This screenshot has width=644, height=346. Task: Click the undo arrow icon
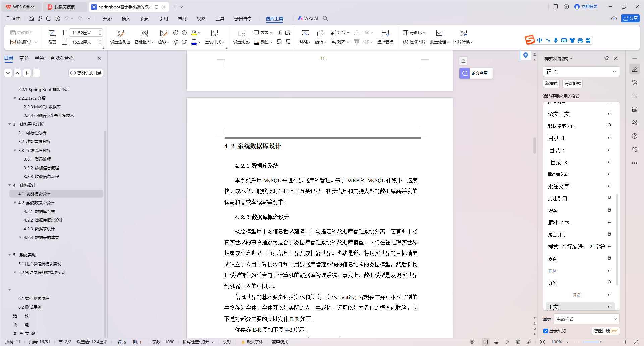coord(67,18)
